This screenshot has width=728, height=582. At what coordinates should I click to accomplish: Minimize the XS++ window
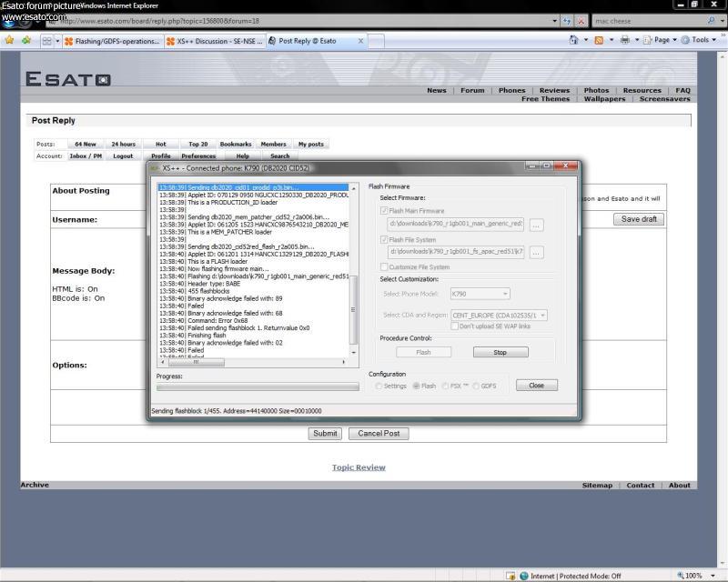532,166
